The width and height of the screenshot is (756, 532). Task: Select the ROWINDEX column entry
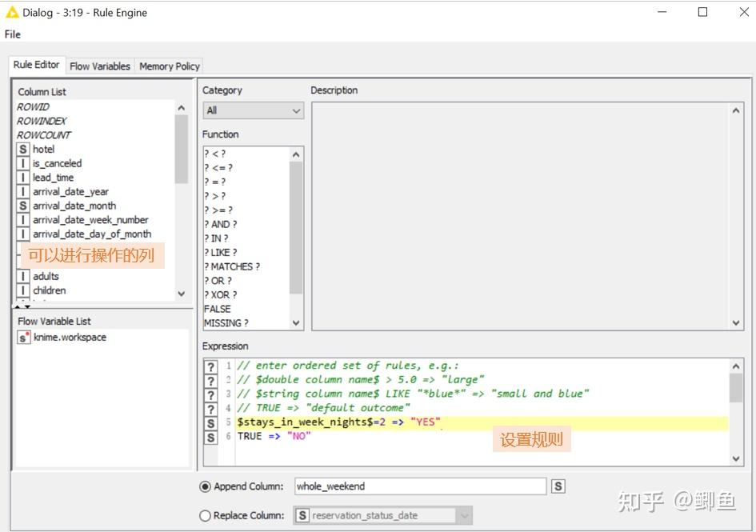pyautogui.click(x=42, y=121)
